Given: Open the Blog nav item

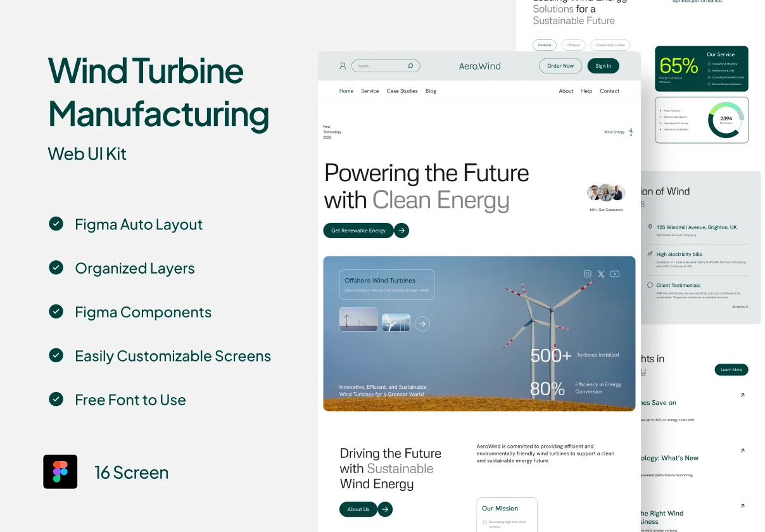Looking at the screenshot, I should (431, 91).
